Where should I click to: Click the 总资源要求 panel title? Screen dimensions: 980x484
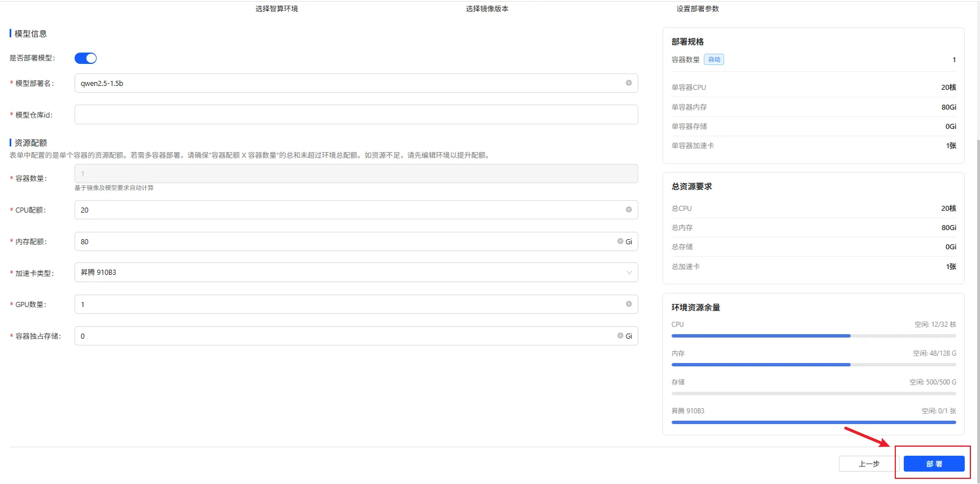pyautogui.click(x=692, y=187)
